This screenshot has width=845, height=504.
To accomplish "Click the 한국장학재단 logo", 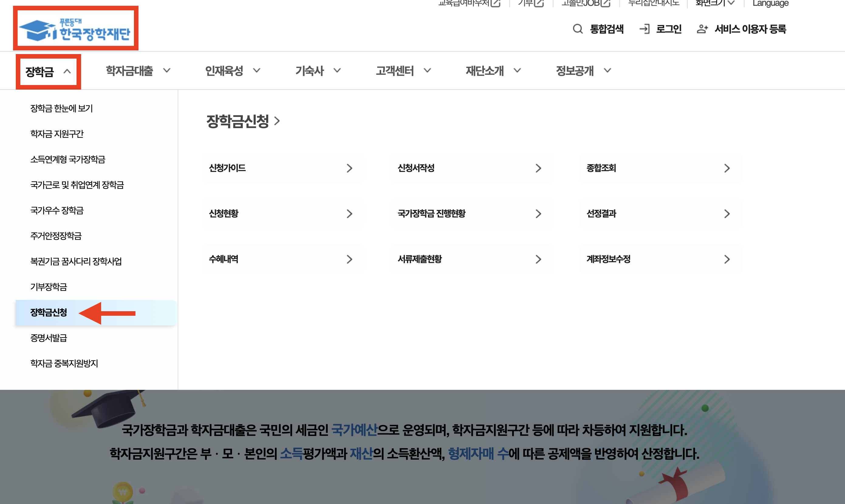I will (x=75, y=29).
